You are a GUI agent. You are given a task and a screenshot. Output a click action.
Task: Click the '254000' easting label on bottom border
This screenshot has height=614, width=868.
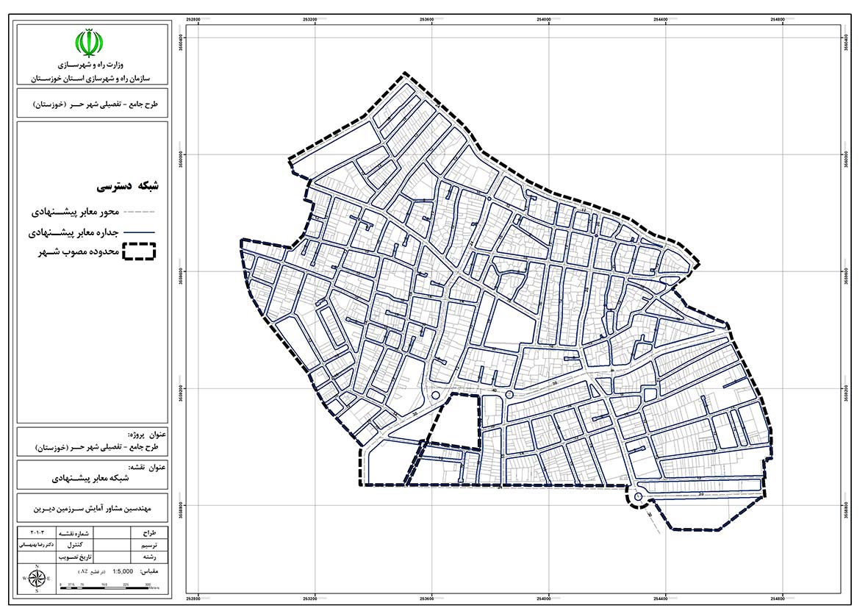click(x=544, y=599)
